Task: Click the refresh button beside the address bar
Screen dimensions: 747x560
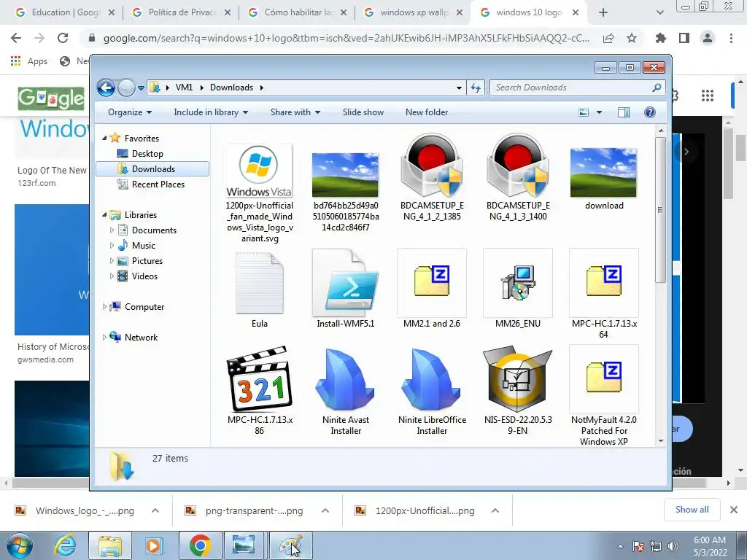Action: (x=476, y=87)
